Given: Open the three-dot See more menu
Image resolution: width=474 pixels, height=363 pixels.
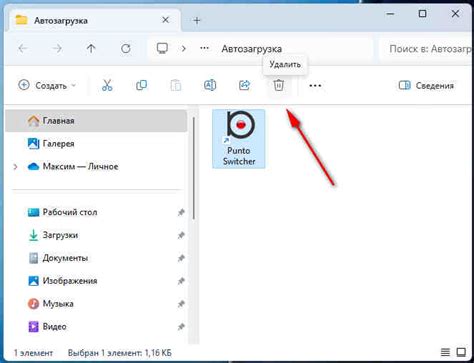Looking at the screenshot, I should 315,86.
